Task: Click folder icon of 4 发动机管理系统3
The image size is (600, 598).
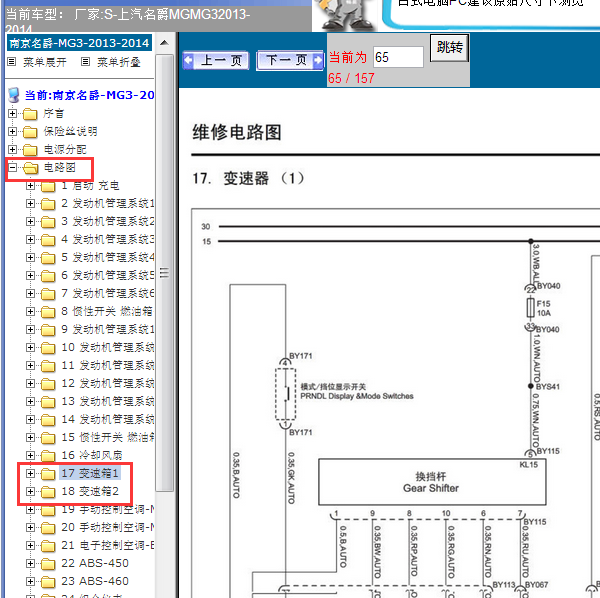Action: tap(48, 240)
